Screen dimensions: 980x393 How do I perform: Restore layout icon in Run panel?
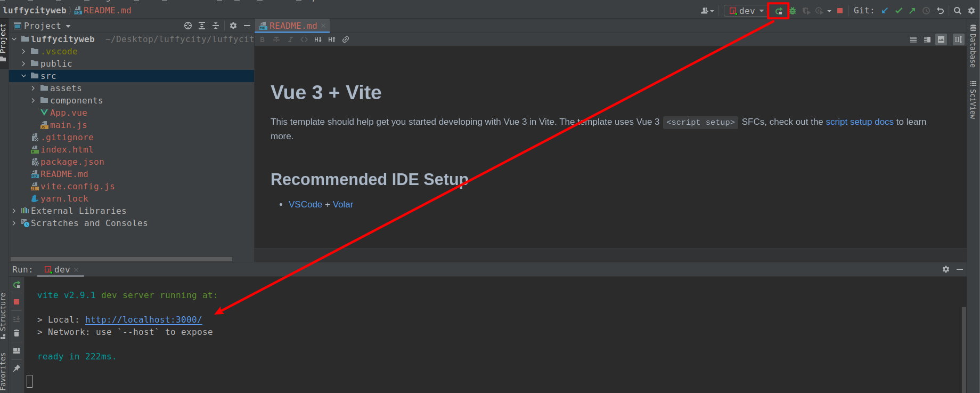[17, 351]
